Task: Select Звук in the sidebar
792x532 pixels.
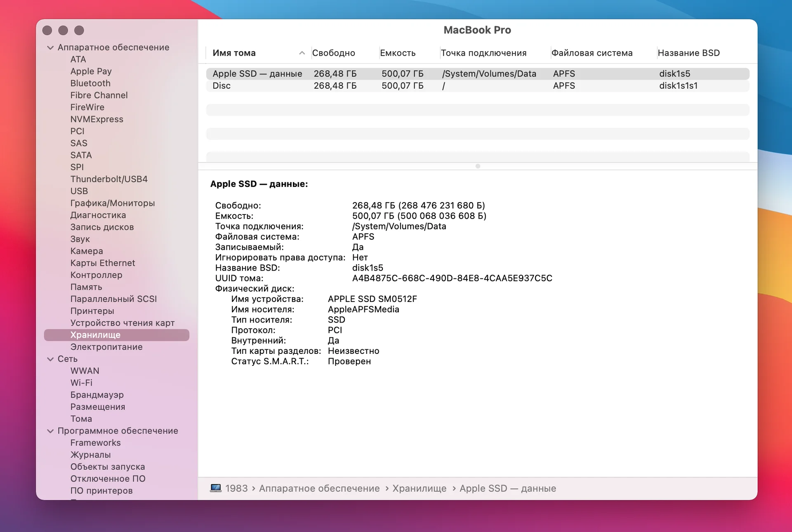Action: coord(80,239)
